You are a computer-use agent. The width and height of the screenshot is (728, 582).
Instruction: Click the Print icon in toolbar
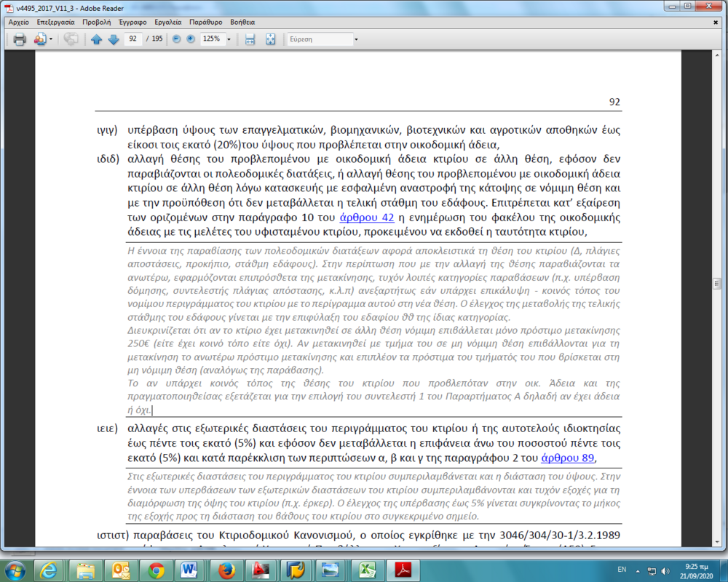pos(20,39)
